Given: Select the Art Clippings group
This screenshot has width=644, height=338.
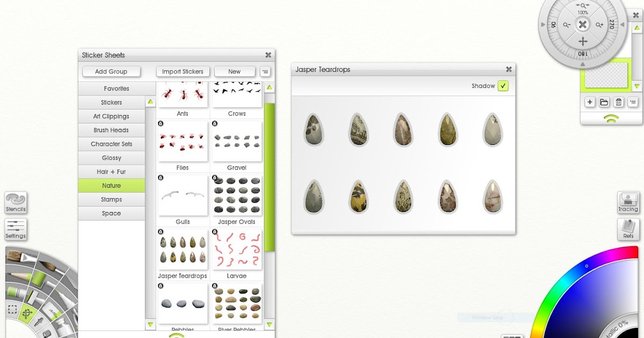Looking at the screenshot, I should tap(112, 116).
